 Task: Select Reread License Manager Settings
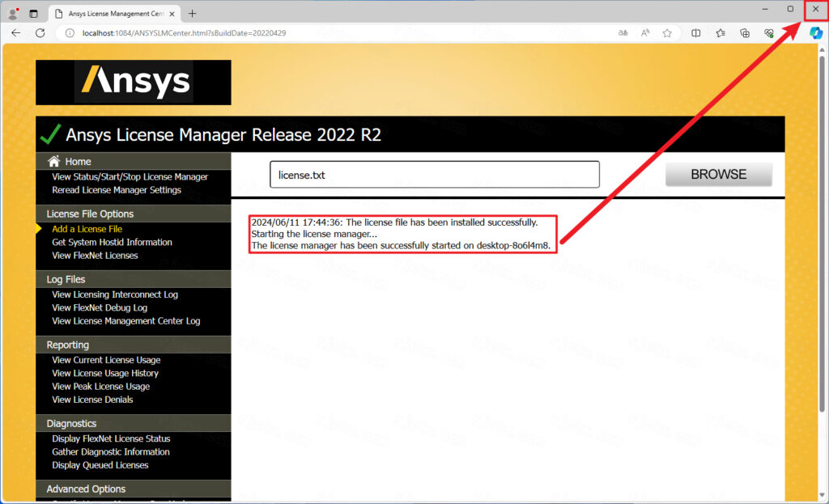pyautogui.click(x=117, y=189)
